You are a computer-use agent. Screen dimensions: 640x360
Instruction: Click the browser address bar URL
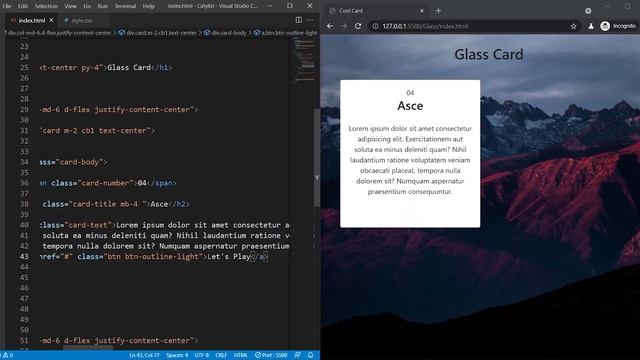(x=425, y=26)
